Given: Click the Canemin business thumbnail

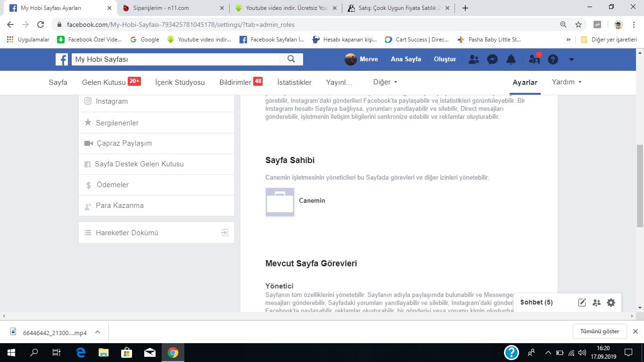Looking at the screenshot, I should (280, 202).
